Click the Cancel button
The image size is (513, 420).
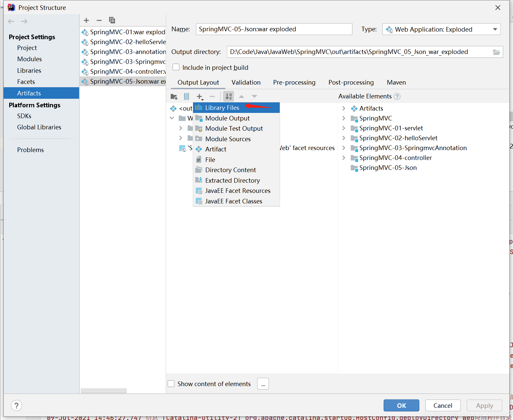coord(443,406)
